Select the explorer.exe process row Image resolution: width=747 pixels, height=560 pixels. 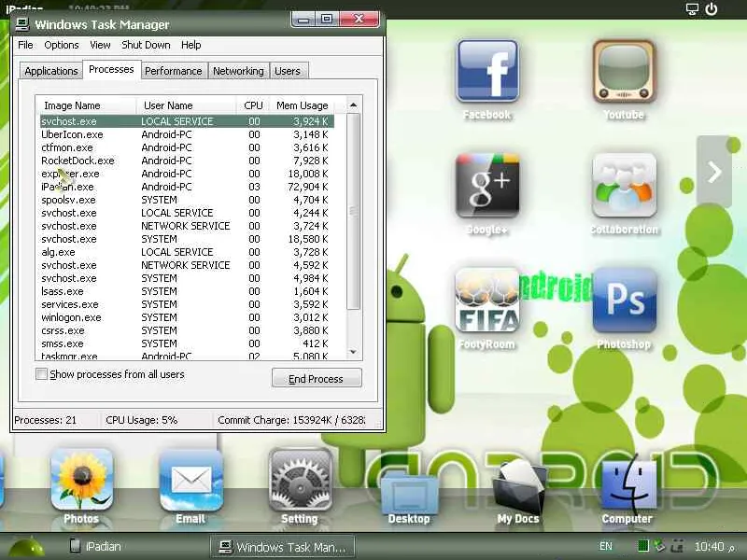click(187, 174)
